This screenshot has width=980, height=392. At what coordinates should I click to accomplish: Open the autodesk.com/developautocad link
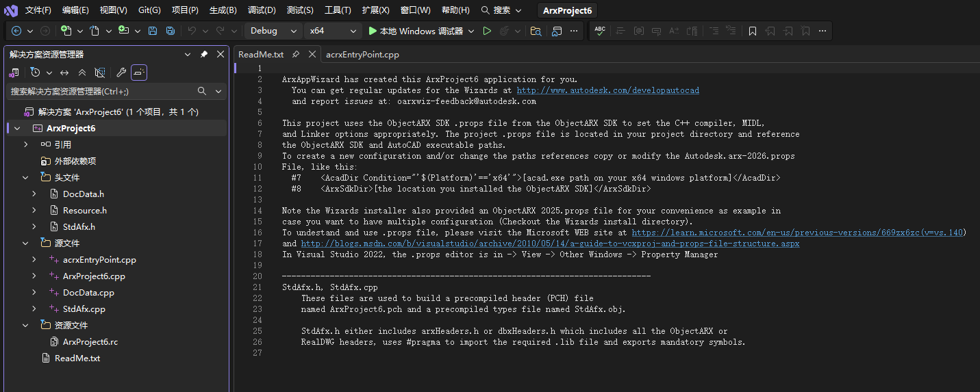[x=608, y=90]
